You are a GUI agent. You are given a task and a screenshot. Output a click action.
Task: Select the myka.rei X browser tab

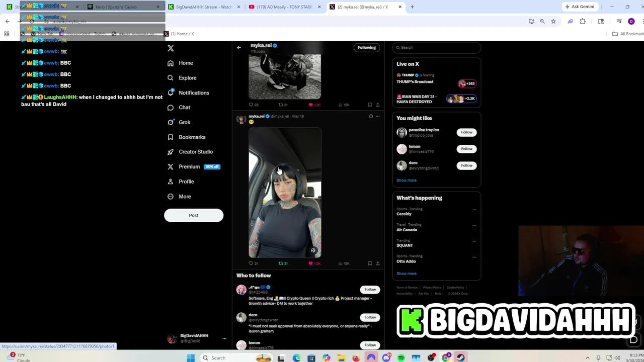366,7
